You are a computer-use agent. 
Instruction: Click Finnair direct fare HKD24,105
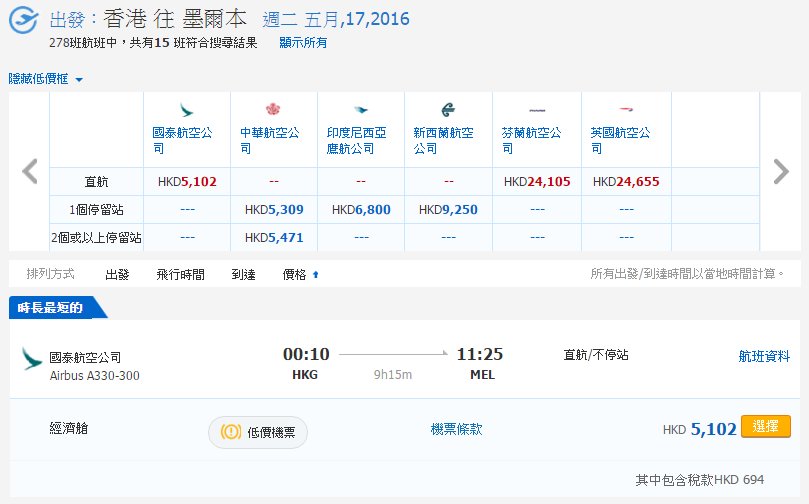537,182
